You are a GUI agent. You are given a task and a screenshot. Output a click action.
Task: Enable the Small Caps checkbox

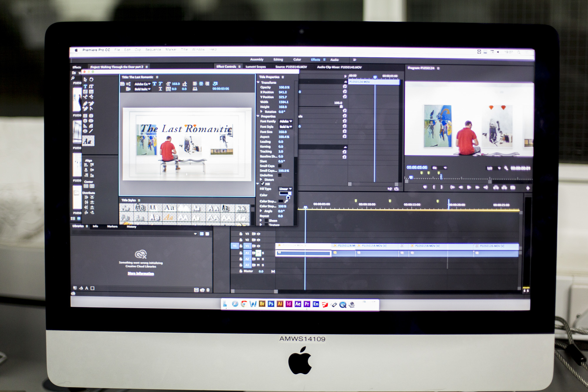click(x=280, y=166)
